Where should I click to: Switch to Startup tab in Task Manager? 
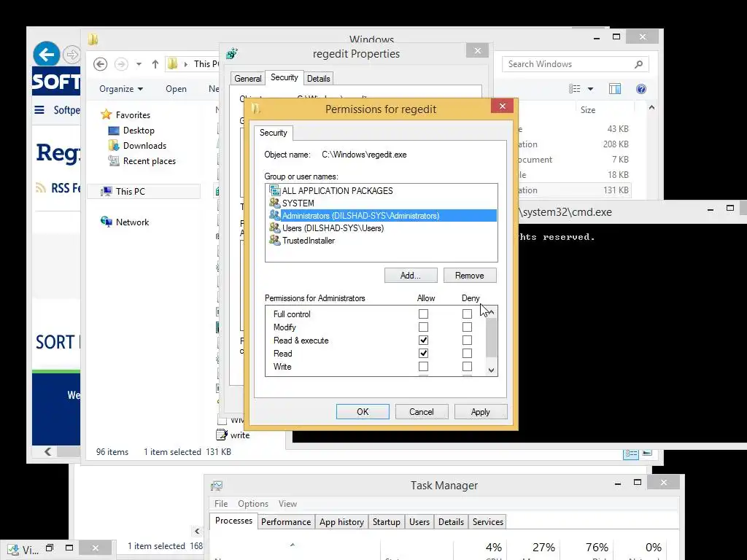387,522
